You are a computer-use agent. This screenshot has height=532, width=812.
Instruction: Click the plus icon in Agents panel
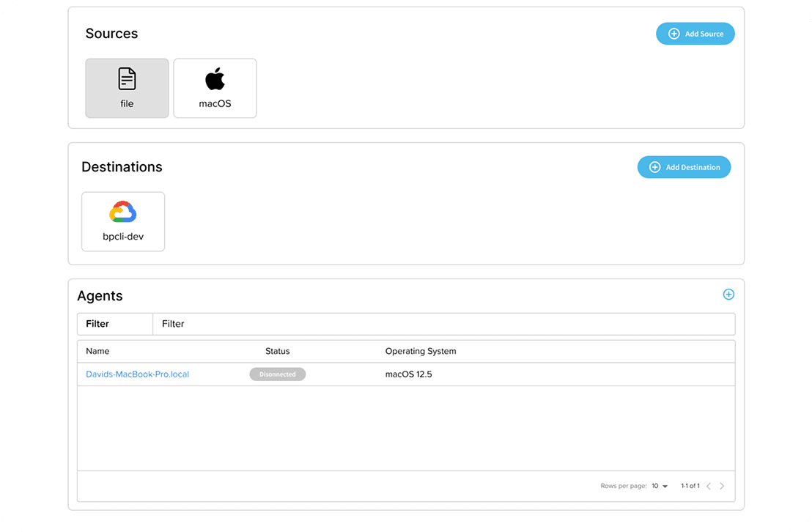[x=728, y=295]
